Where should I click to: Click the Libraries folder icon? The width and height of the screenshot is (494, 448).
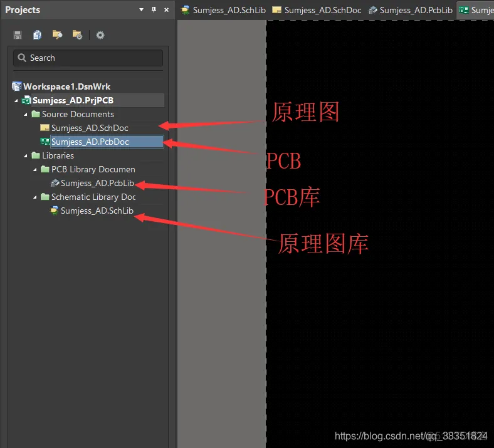(x=36, y=155)
